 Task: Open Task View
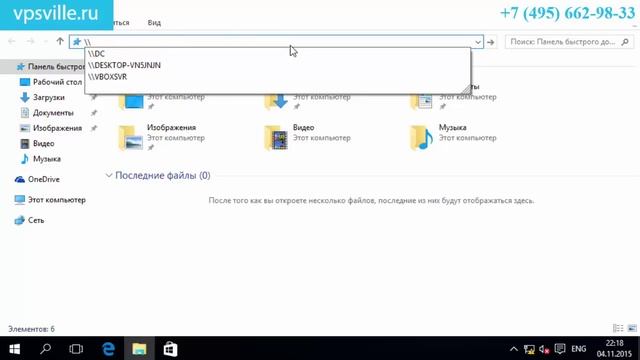click(x=76, y=349)
